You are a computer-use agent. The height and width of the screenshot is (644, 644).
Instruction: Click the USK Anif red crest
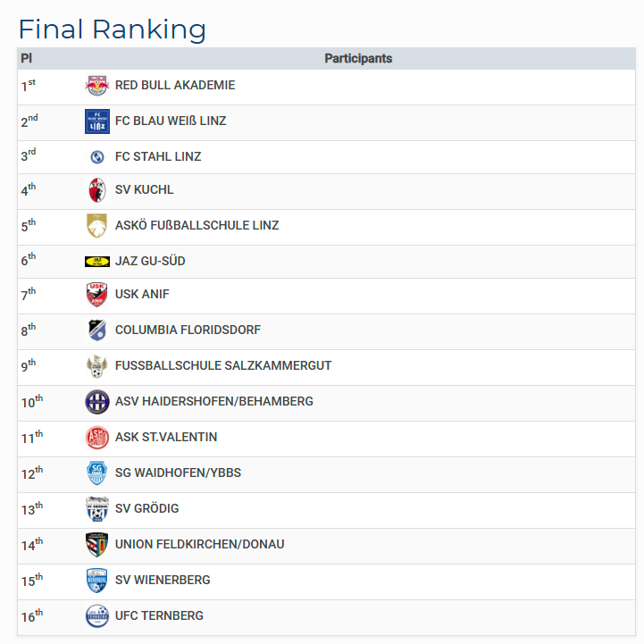[x=96, y=295]
